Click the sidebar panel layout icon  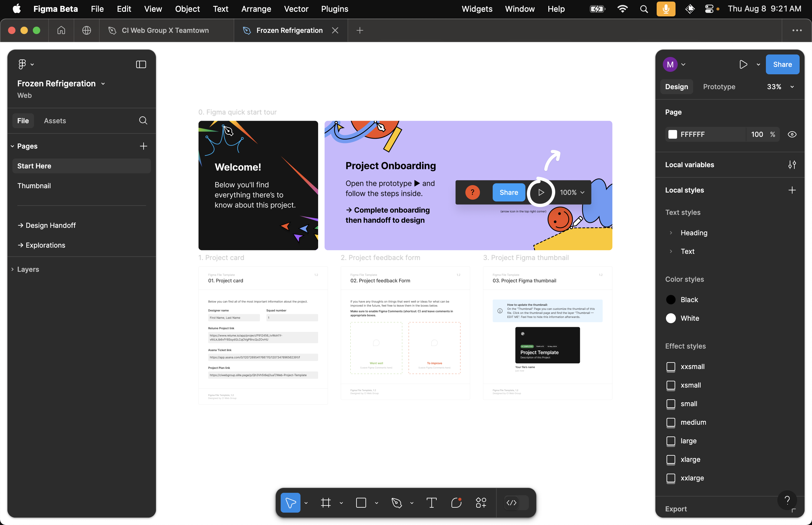pyautogui.click(x=141, y=64)
